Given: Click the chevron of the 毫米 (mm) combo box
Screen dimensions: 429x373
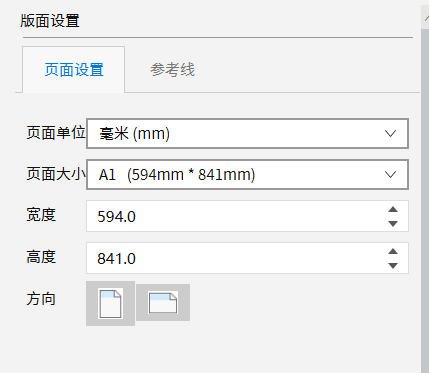Looking at the screenshot, I should click(390, 134).
